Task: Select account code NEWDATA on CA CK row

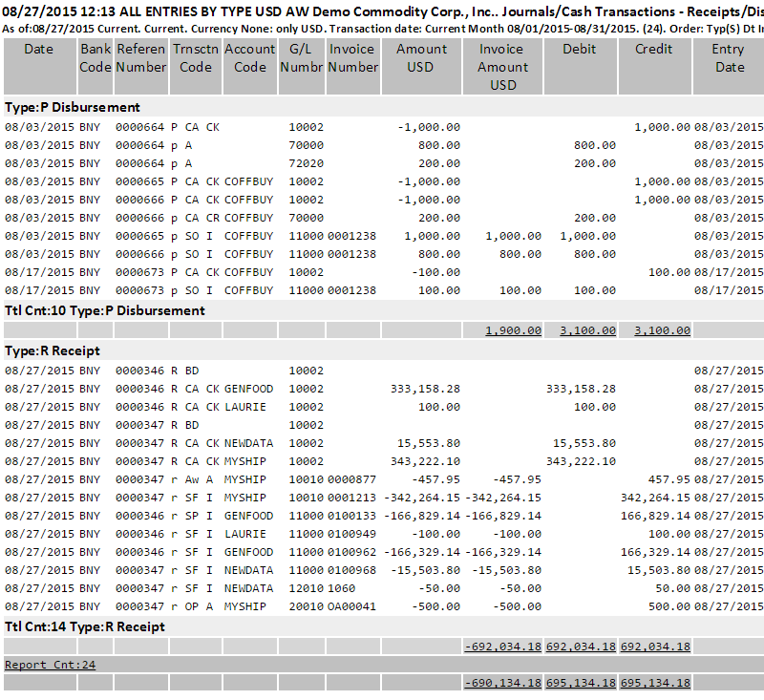Action: [248, 443]
